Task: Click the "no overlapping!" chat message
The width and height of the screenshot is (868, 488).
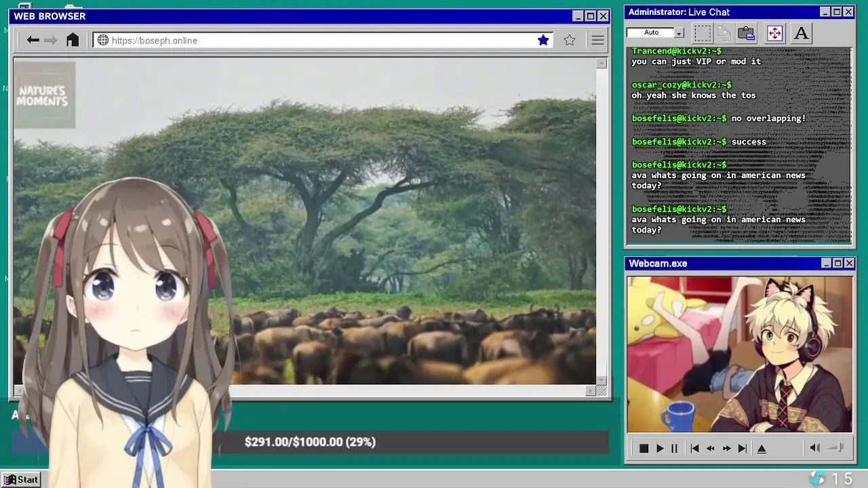Action: click(x=768, y=119)
